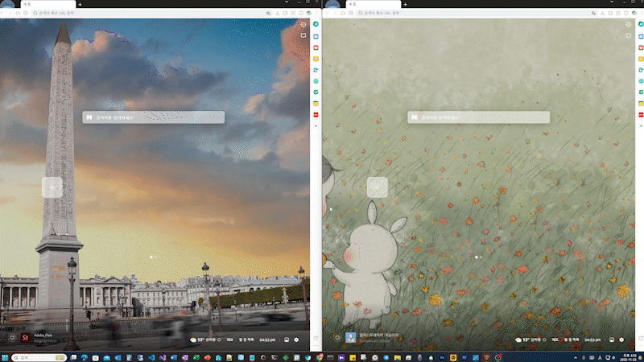Open the Windows Start menu

point(5,358)
